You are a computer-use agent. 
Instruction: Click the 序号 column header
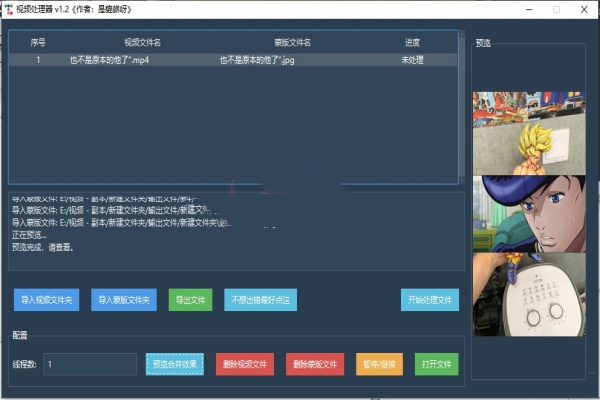coord(38,43)
